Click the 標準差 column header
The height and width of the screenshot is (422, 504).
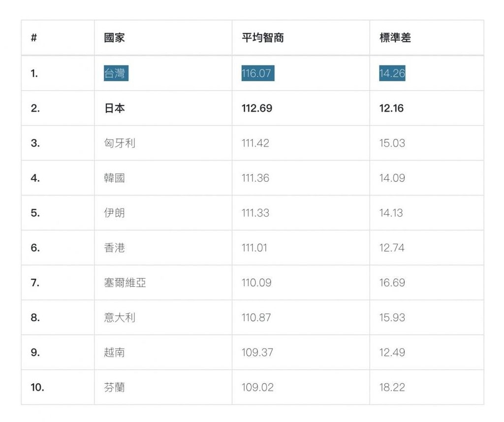click(395, 38)
